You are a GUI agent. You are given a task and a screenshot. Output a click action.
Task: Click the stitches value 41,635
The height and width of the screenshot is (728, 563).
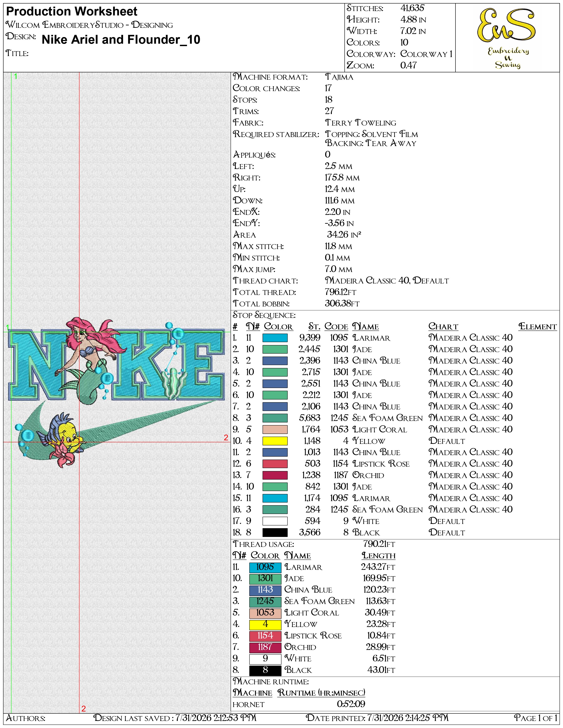[x=412, y=8]
